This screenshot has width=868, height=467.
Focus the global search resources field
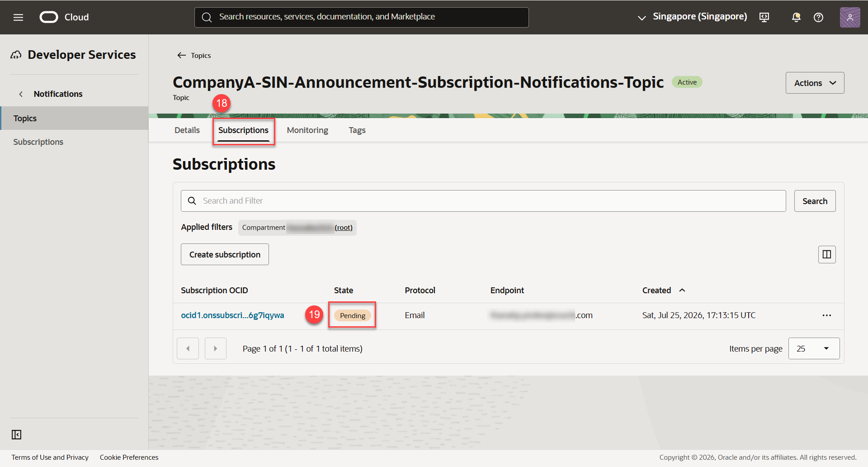(x=362, y=17)
